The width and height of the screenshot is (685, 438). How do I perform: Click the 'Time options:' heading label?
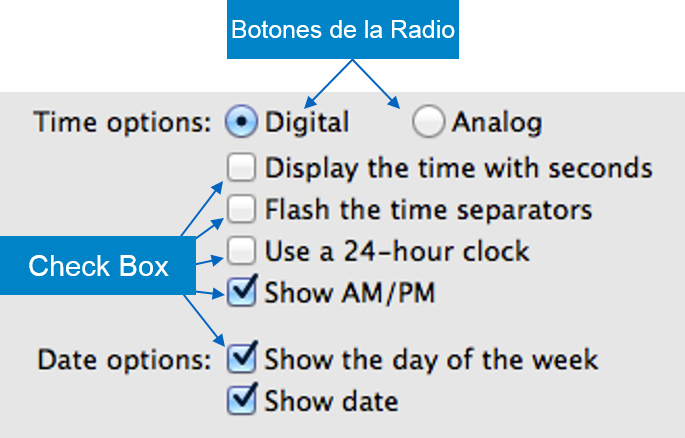click(123, 123)
